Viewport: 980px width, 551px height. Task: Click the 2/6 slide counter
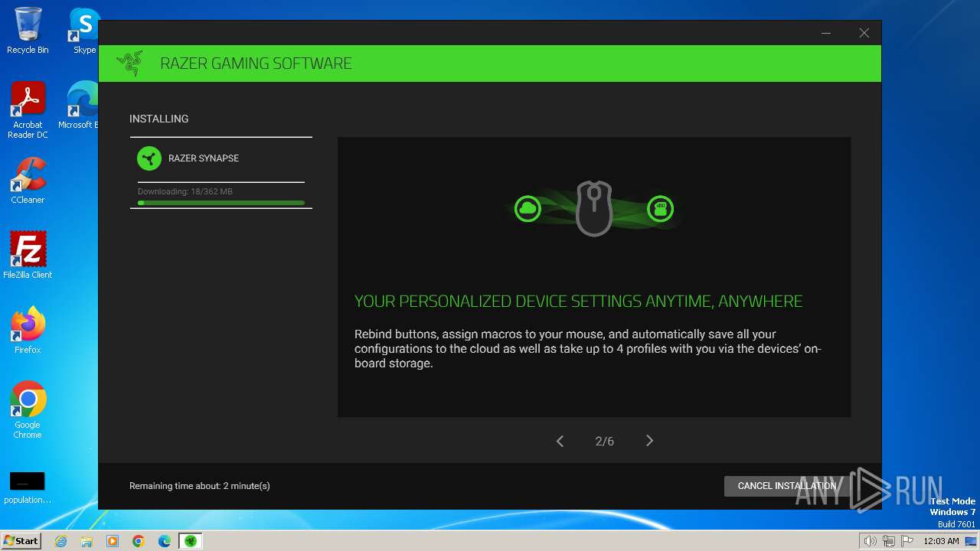[x=605, y=442]
